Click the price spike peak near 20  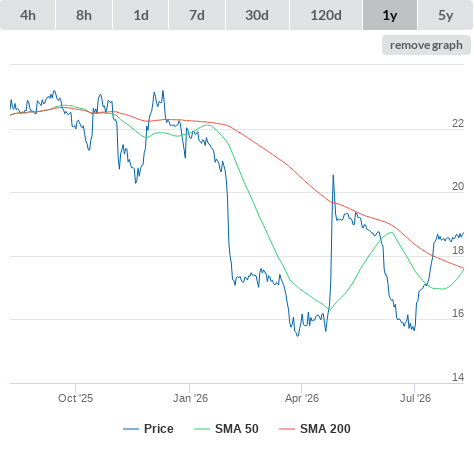click(333, 175)
